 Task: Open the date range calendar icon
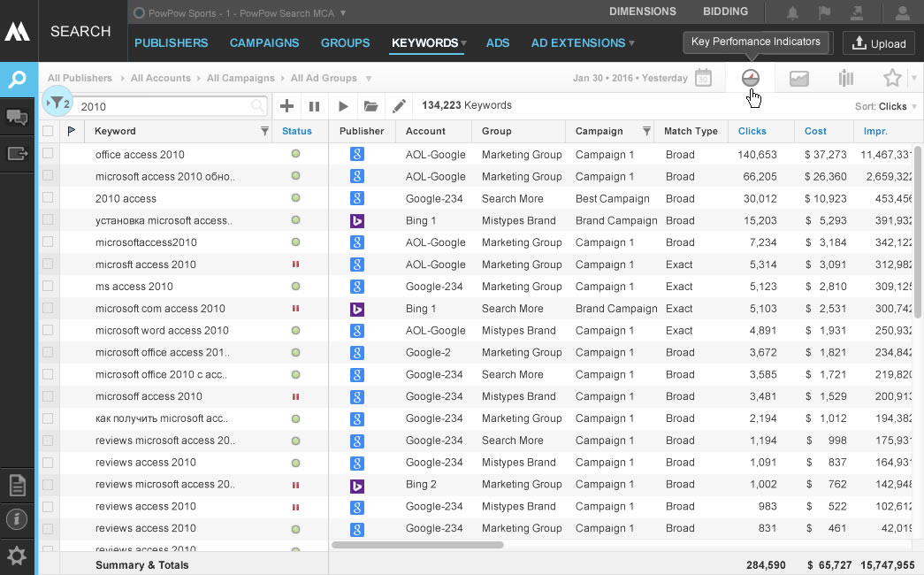point(703,78)
